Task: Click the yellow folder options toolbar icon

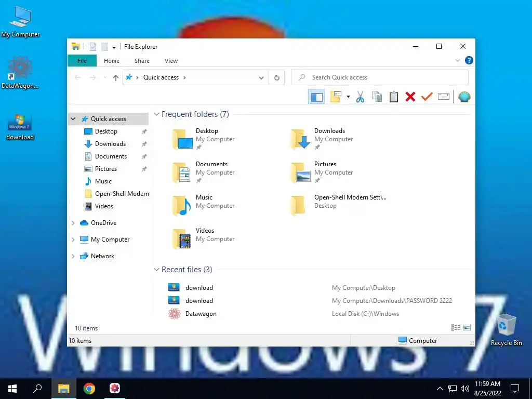Action: 336,97
